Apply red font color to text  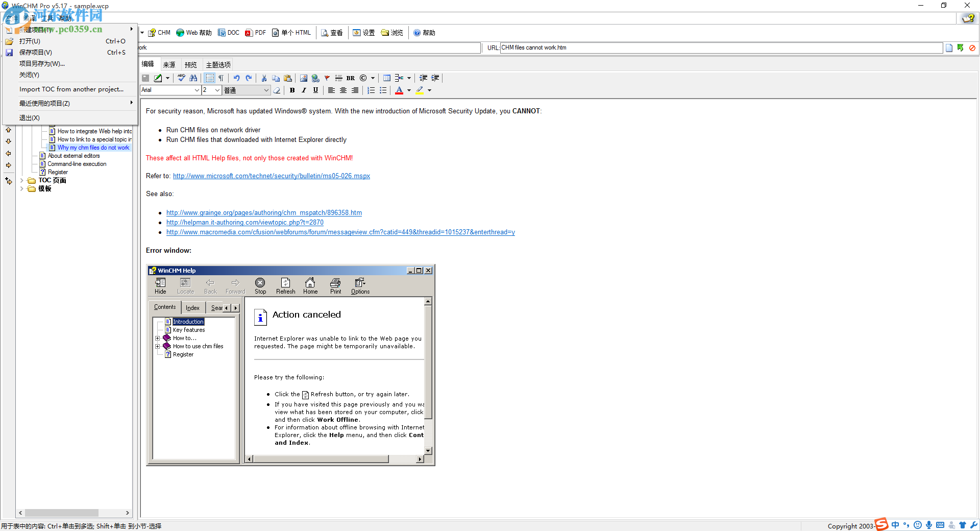click(x=399, y=90)
